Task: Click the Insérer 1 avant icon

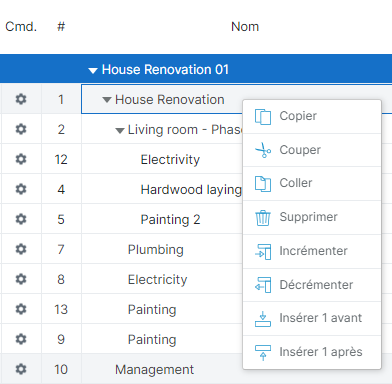Action: pyautogui.click(x=263, y=319)
